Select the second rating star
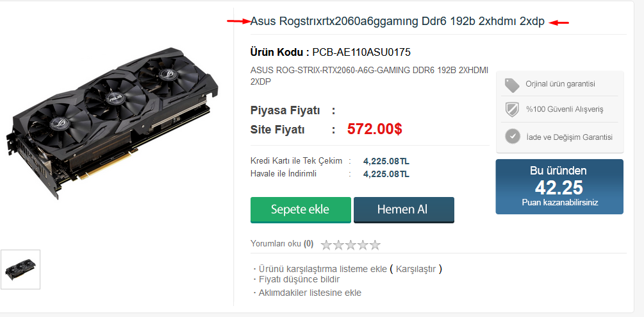The image size is (644, 317). pyautogui.click(x=338, y=245)
